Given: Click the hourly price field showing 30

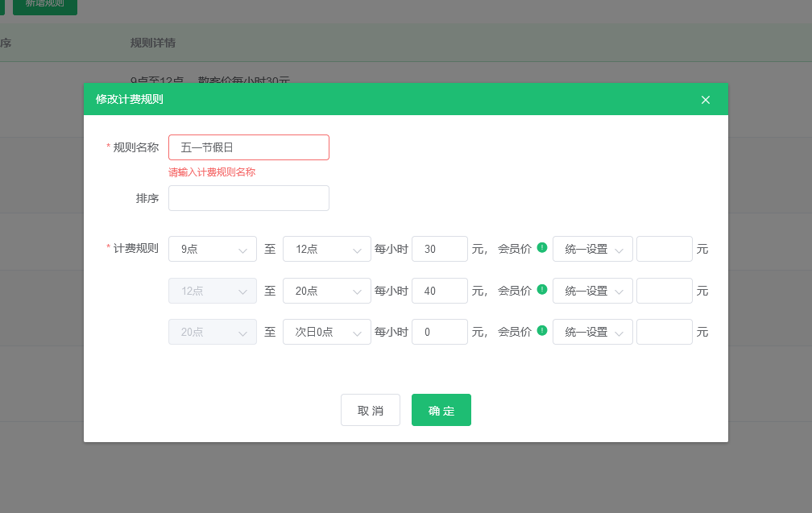Looking at the screenshot, I should click(440, 250).
